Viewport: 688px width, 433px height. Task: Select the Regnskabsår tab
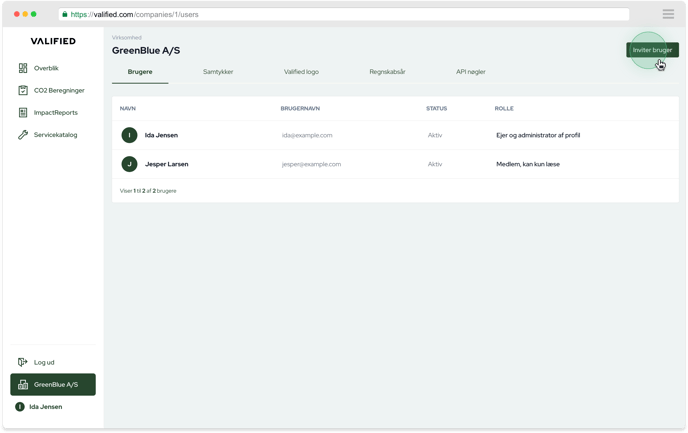[x=387, y=72]
